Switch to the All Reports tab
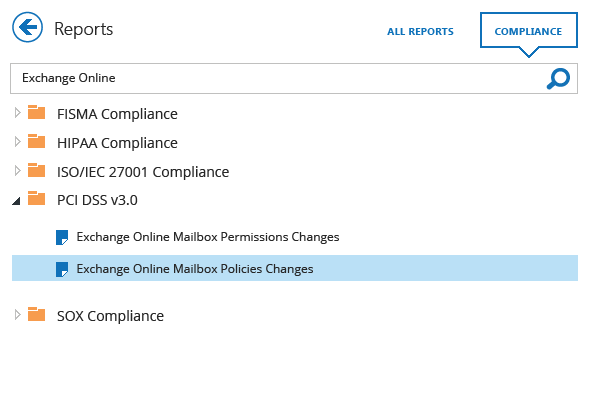591x395 pixels. coord(420,32)
